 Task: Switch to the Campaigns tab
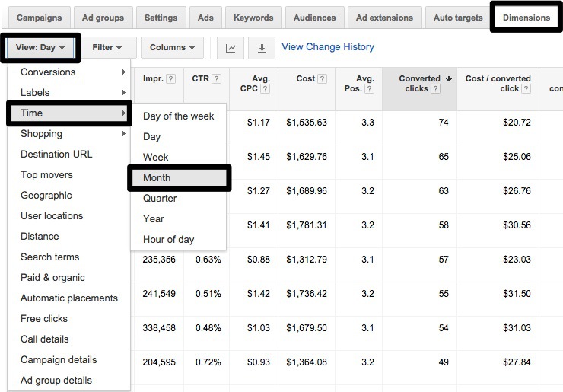[x=39, y=18]
